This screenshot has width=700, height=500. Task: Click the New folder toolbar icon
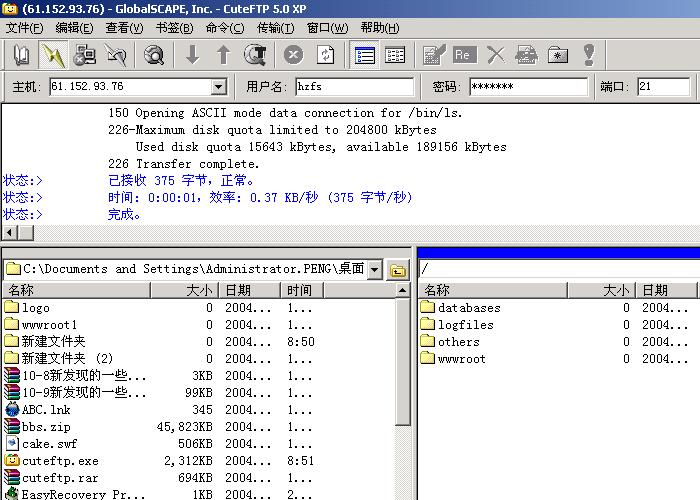(558, 55)
